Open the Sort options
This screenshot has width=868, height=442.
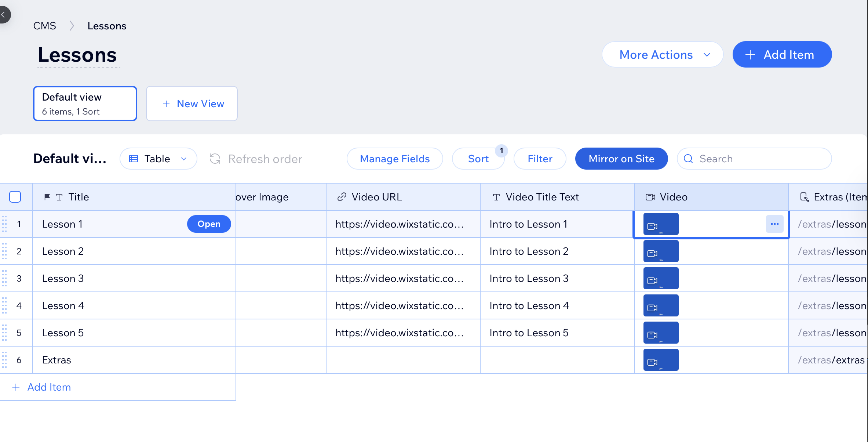(478, 159)
